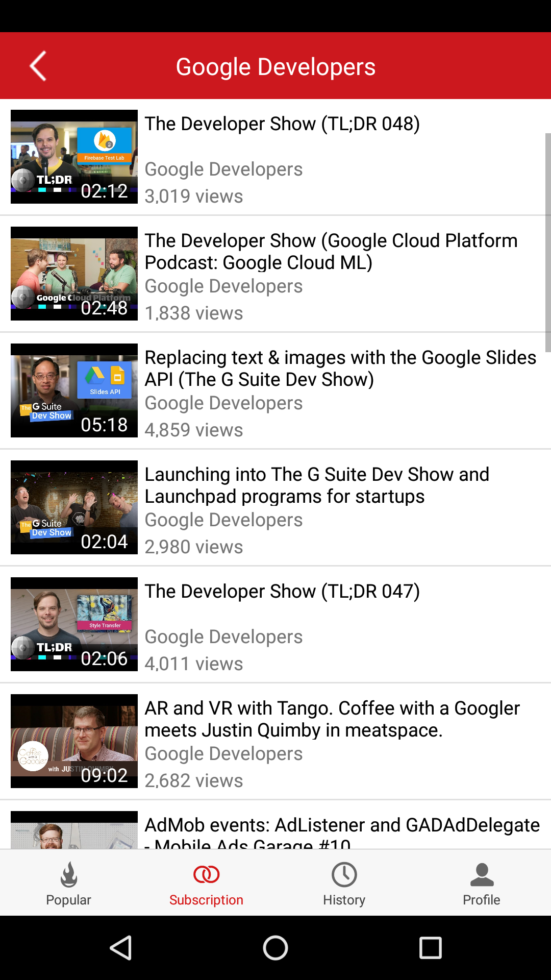The width and height of the screenshot is (551, 980).
Task: Switch to the Subscription tab label
Action: click(206, 900)
